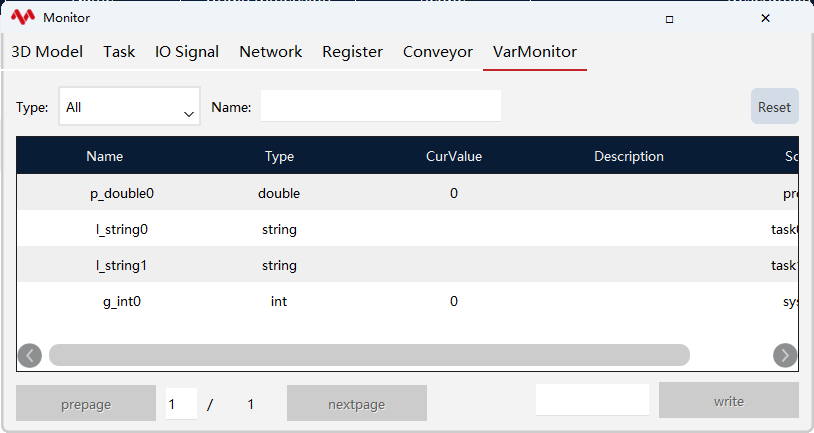The height and width of the screenshot is (433, 814).
Task: Switch to the 3D Model tab
Action: [47, 52]
